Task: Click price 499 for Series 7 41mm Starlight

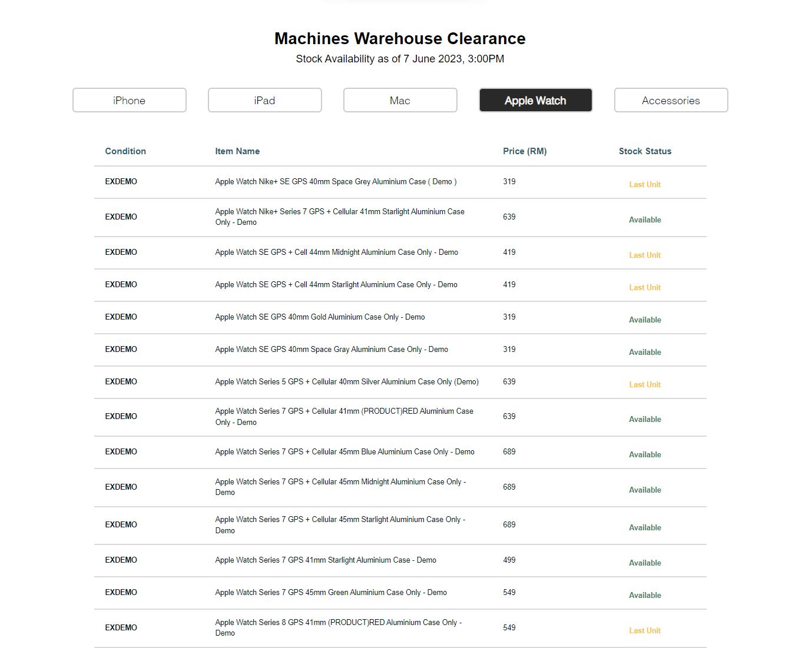Action: point(509,560)
